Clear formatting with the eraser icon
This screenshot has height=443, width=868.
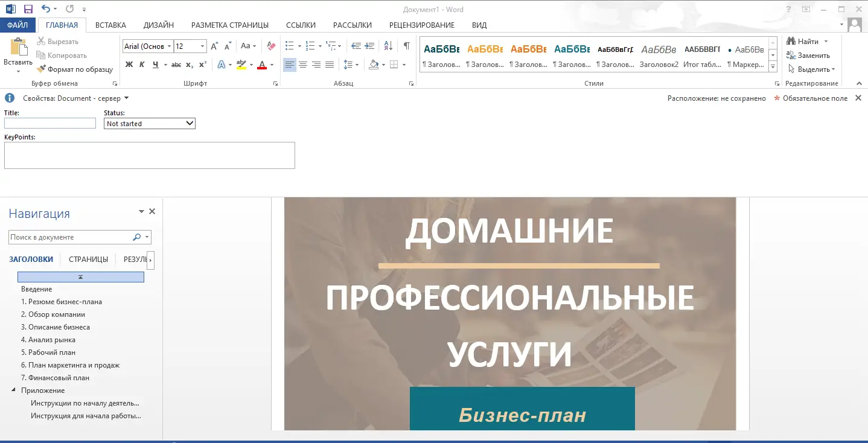coord(270,45)
